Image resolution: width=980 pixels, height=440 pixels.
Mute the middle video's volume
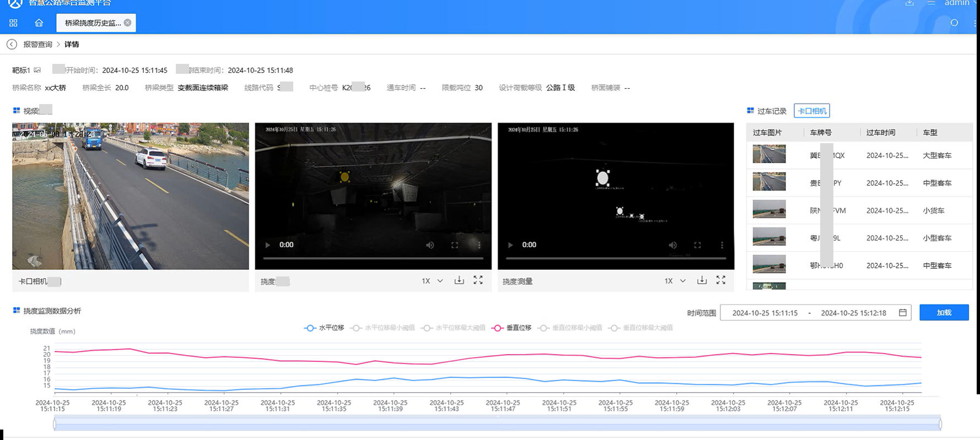coord(430,245)
